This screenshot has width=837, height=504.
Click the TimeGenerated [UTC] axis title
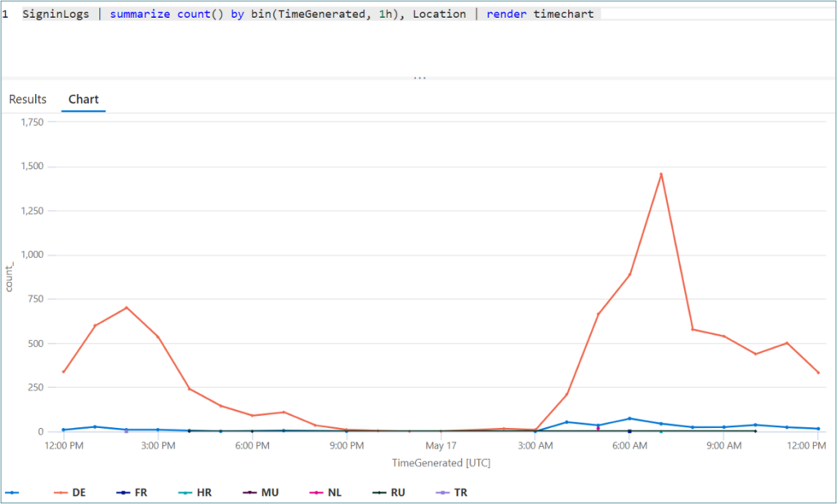(441, 462)
